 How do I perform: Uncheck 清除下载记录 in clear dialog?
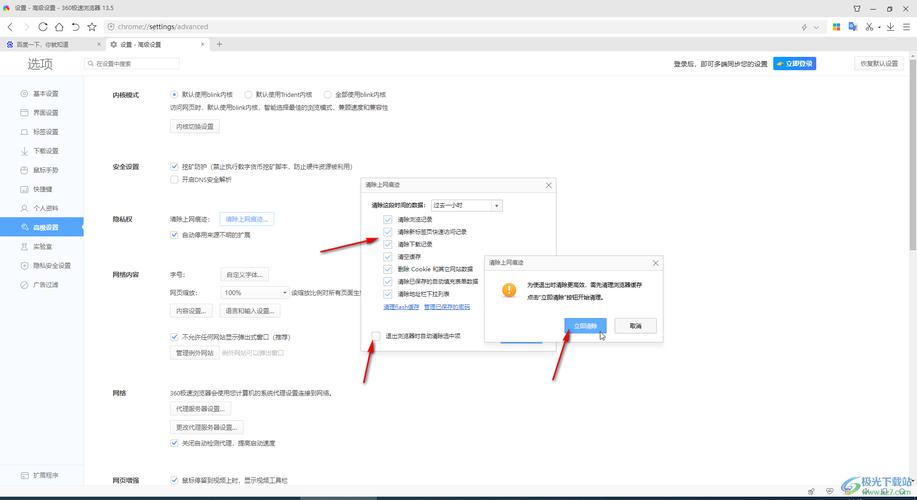(388, 244)
